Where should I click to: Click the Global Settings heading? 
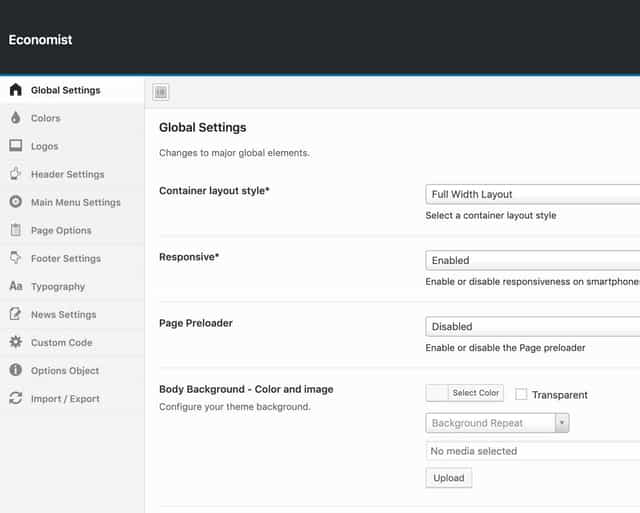tap(202, 127)
